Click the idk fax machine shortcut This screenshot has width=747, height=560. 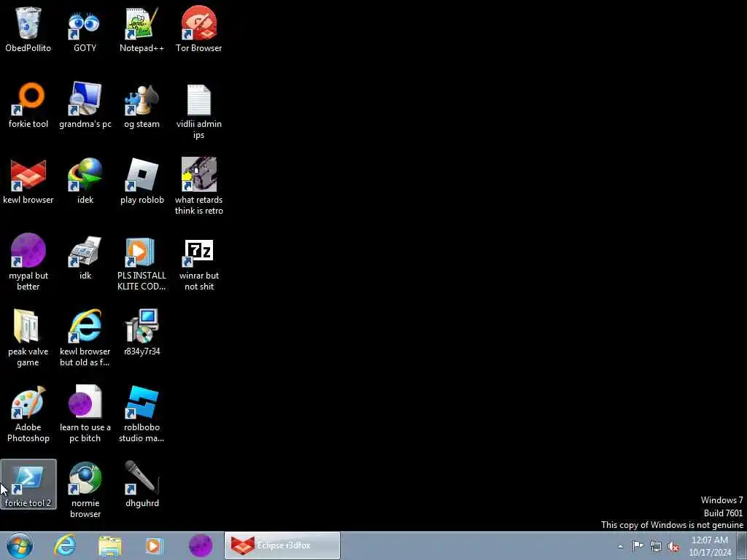click(85, 257)
